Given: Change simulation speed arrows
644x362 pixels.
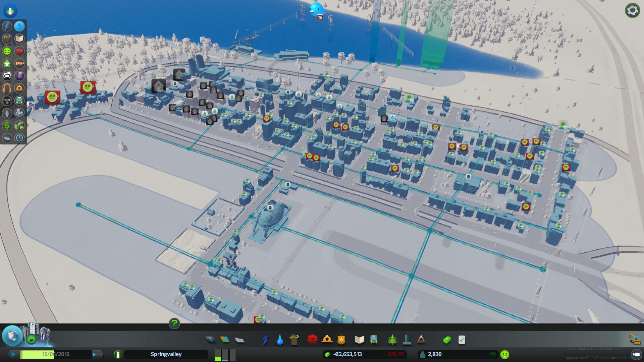Looking at the screenshot, I should [97, 354].
